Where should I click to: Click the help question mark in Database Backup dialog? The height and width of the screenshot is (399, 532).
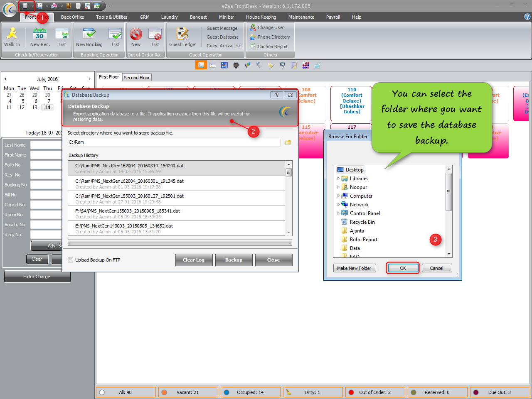click(x=276, y=95)
